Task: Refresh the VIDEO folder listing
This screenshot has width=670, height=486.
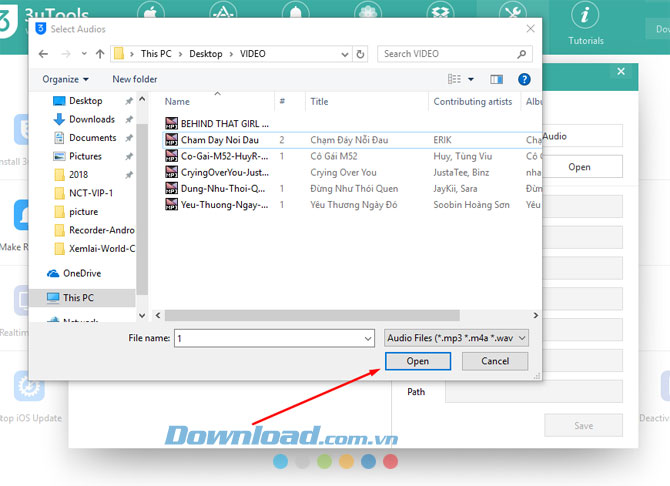Action: (360, 54)
